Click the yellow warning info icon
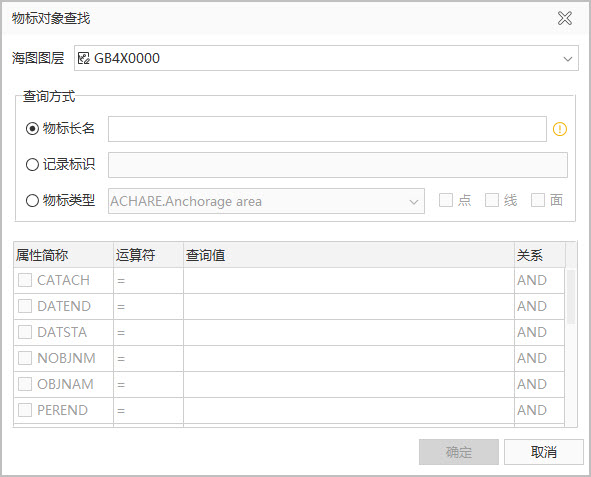Image resolution: width=591 pixels, height=477 pixels. [x=560, y=129]
